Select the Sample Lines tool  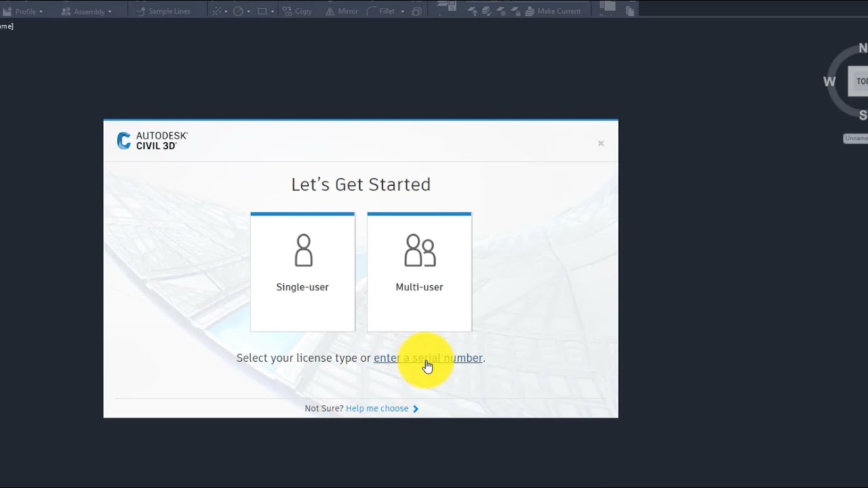pyautogui.click(x=163, y=12)
